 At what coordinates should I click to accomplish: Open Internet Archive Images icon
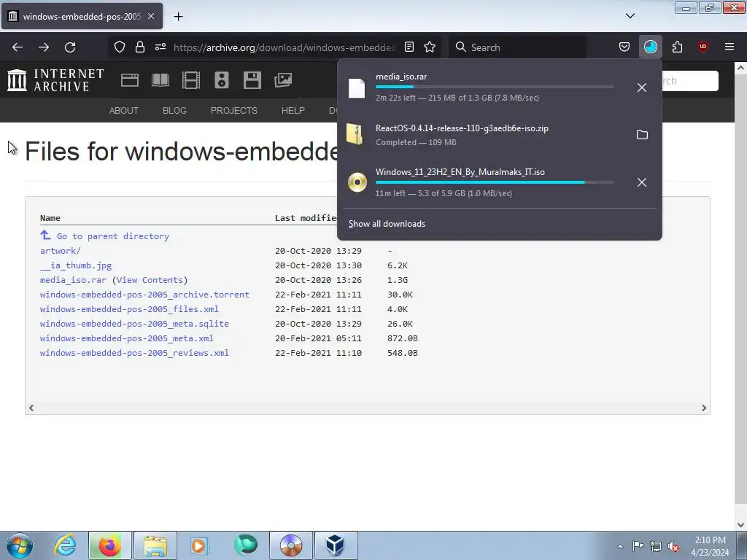click(x=283, y=80)
